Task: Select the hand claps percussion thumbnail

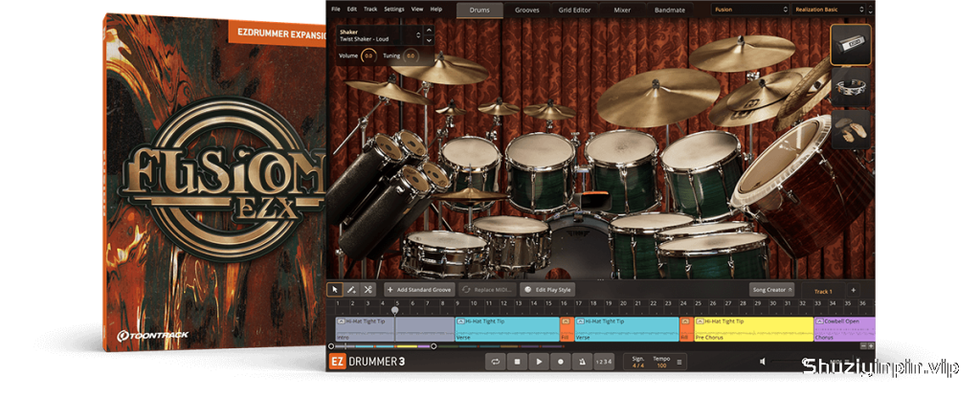Action: pos(851,129)
